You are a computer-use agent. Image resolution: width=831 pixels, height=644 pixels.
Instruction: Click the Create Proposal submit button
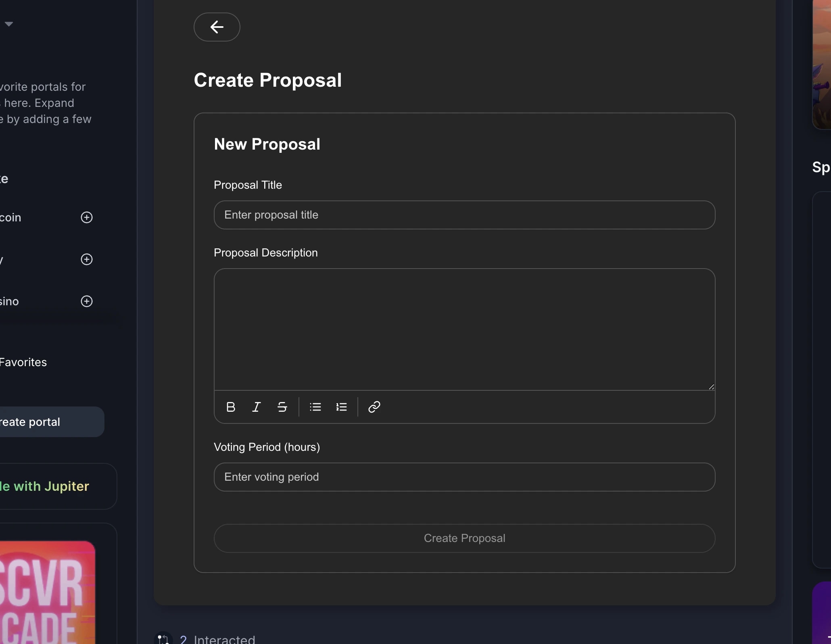coord(464,538)
